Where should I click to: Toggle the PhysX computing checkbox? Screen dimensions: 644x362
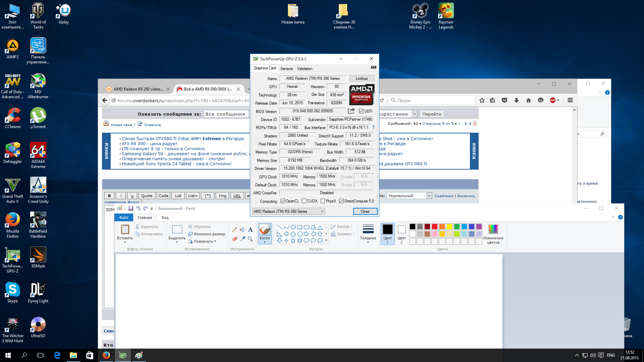(323, 201)
